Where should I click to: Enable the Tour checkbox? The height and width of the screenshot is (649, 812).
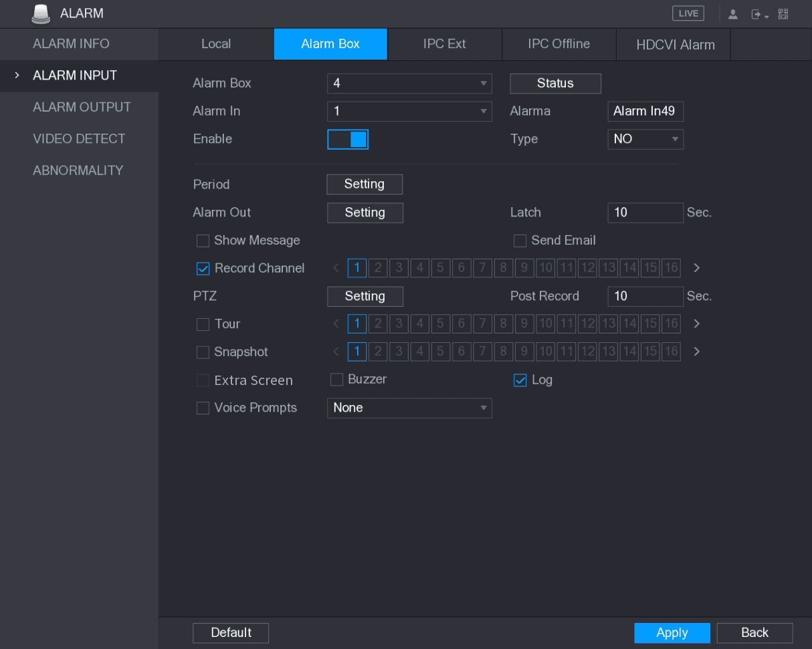coord(203,324)
